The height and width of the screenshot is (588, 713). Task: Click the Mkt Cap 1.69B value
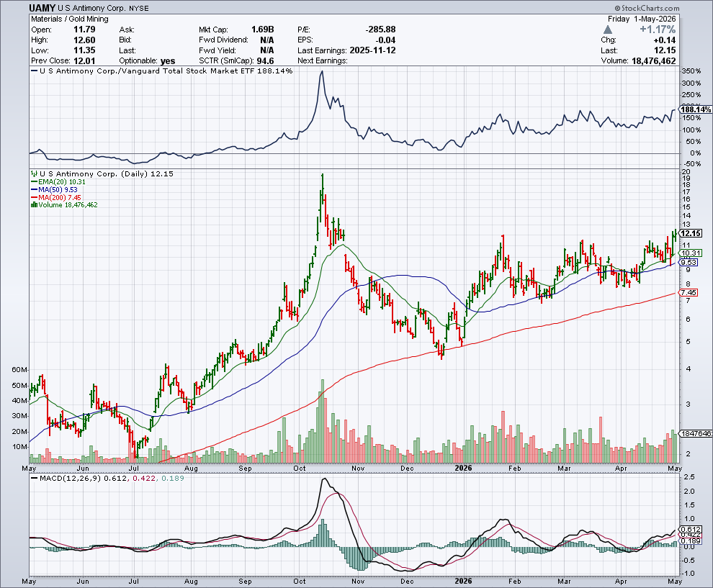(262, 30)
